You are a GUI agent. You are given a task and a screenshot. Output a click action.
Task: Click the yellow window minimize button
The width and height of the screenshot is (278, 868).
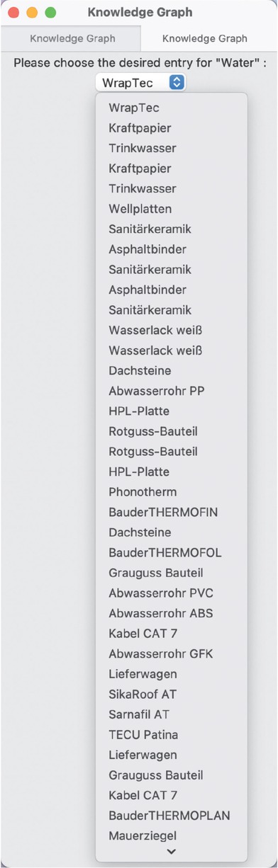tap(32, 12)
